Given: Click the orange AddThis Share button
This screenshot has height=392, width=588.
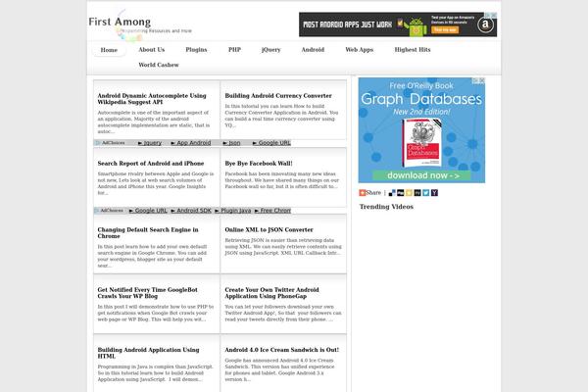Looking at the screenshot, I should (x=369, y=193).
